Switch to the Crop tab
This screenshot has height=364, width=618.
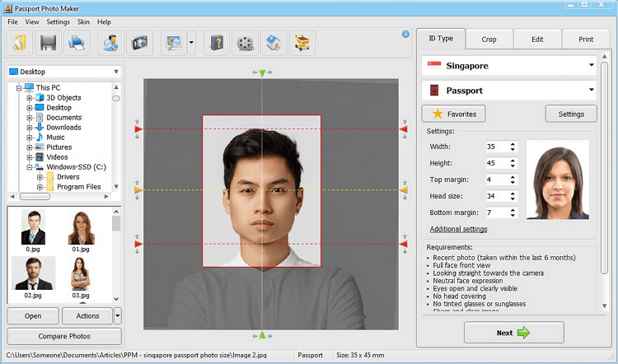[489, 40]
